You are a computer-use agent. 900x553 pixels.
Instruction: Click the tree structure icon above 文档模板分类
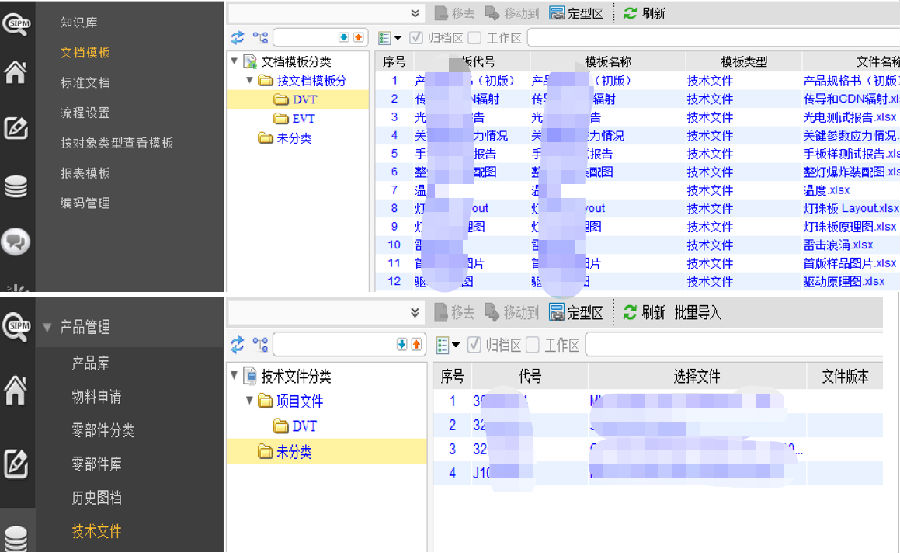(x=261, y=38)
